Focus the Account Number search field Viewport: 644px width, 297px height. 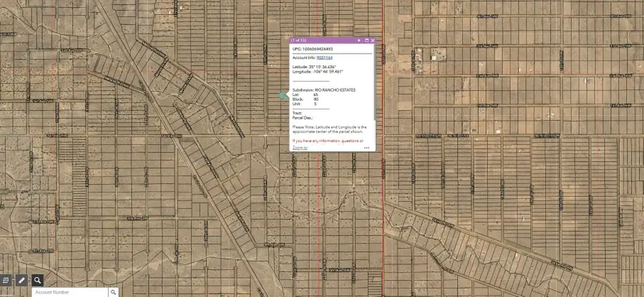[x=70, y=292]
